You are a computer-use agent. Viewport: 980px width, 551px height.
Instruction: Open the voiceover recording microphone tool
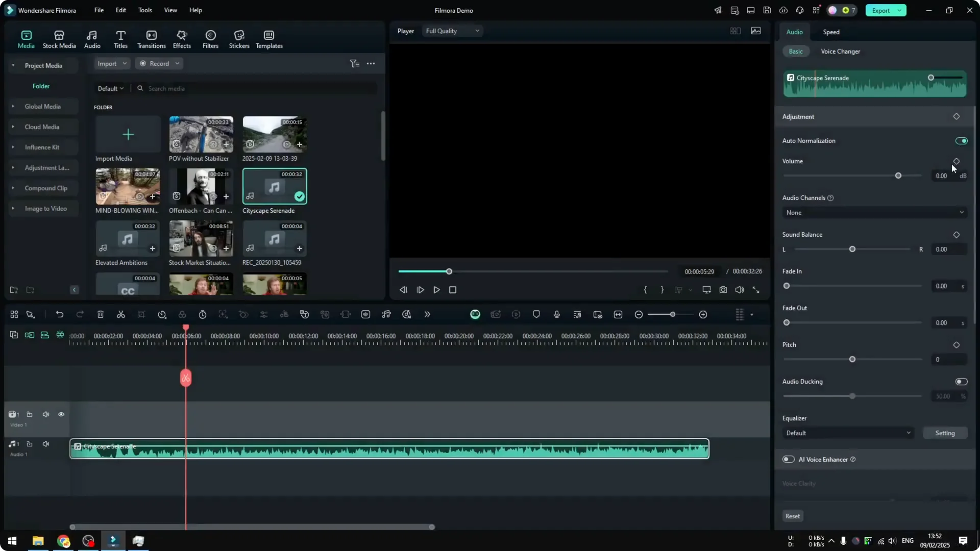click(556, 314)
